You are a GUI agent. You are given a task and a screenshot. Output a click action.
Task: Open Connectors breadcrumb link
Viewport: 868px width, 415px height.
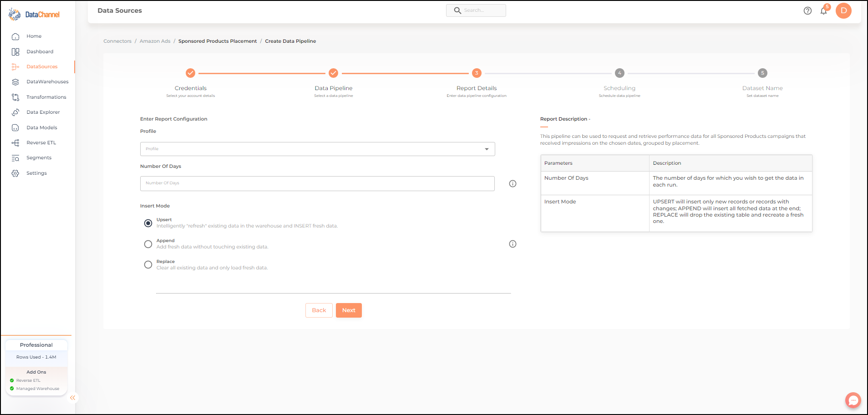click(x=117, y=41)
